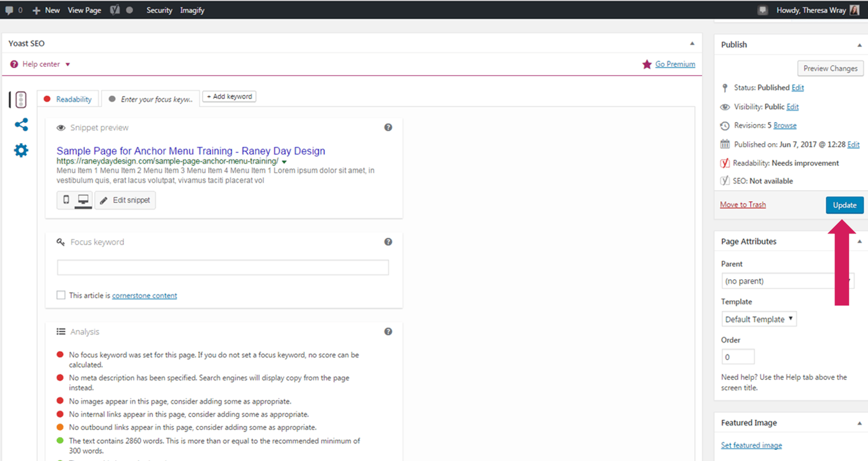The width and height of the screenshot is (868, 461).
Task: Click the user avatar thumbnail
Action: click(854, 10)
